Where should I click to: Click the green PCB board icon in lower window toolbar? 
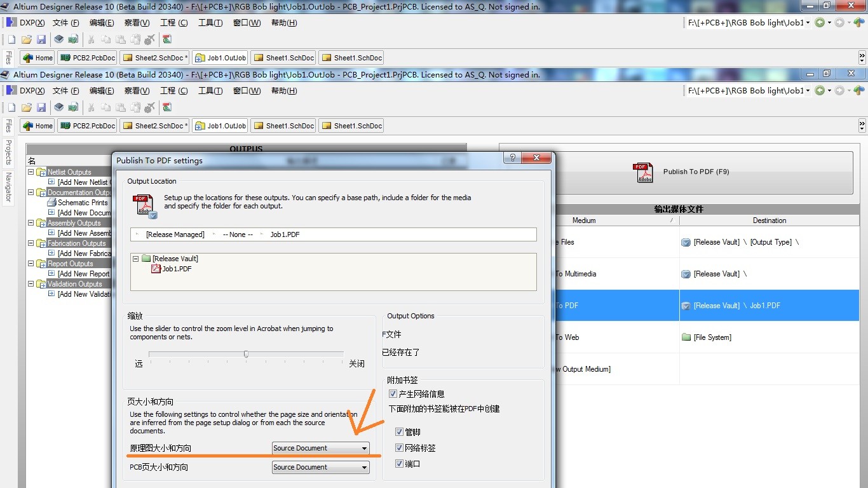click(x=73, y=107)
